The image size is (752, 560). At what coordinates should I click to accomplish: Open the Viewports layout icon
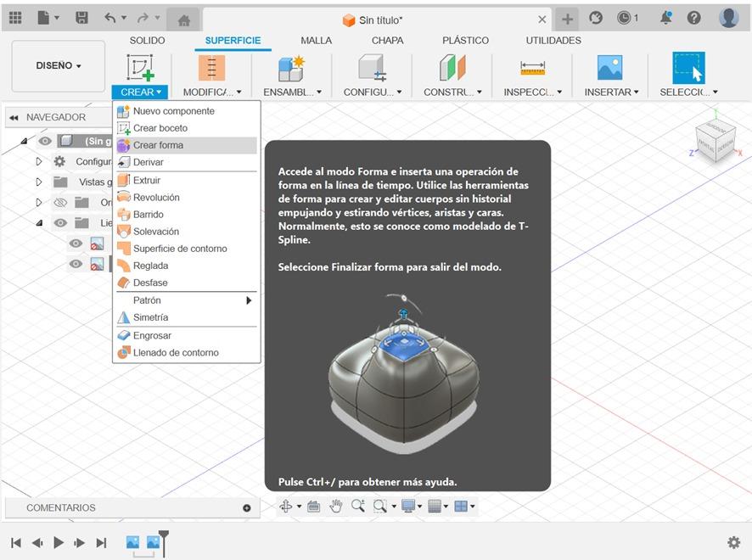(x=460, y=506)
